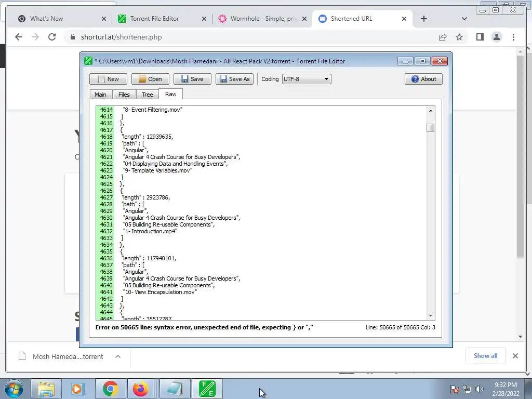Image resolution: width=532 pixels, height=399 pixels.
Task: Click the raw editor scrollbar thumb
Action: [431, 128]
